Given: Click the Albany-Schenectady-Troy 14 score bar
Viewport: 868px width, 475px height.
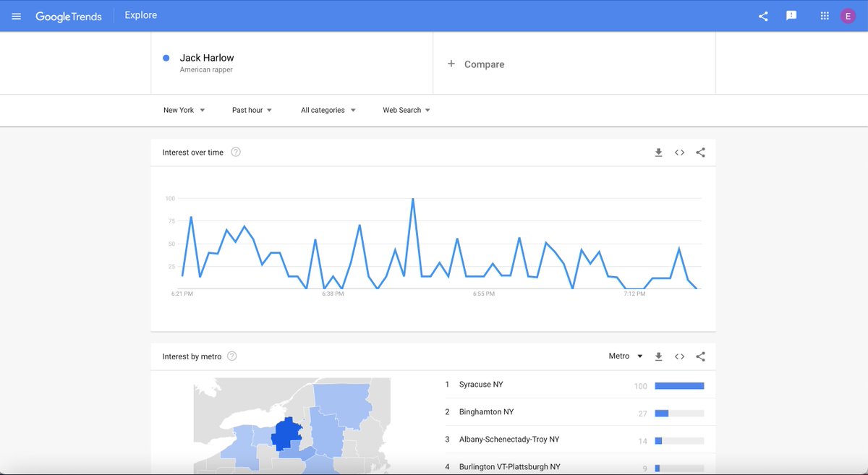Looking at the screenshot, I should [679, 441].
